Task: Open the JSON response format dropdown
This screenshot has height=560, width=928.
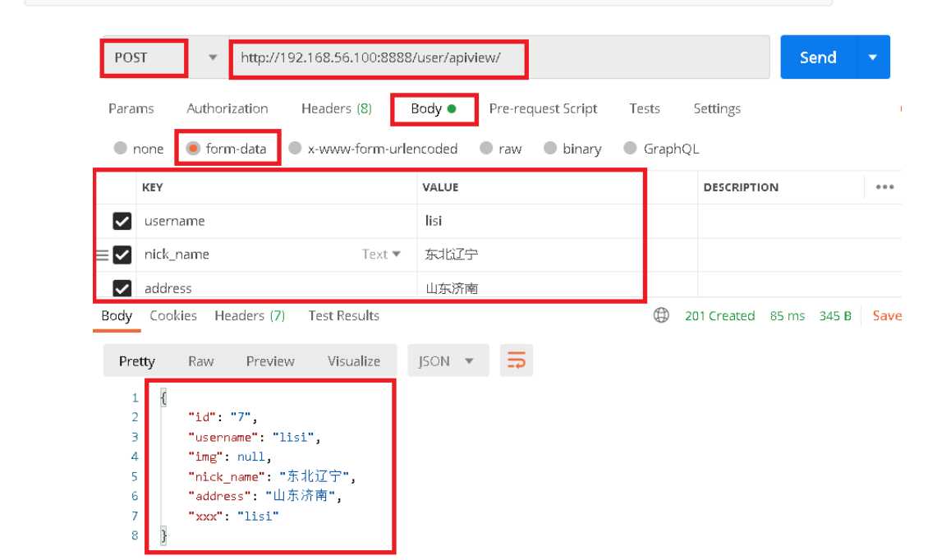Action: point(448,360)
